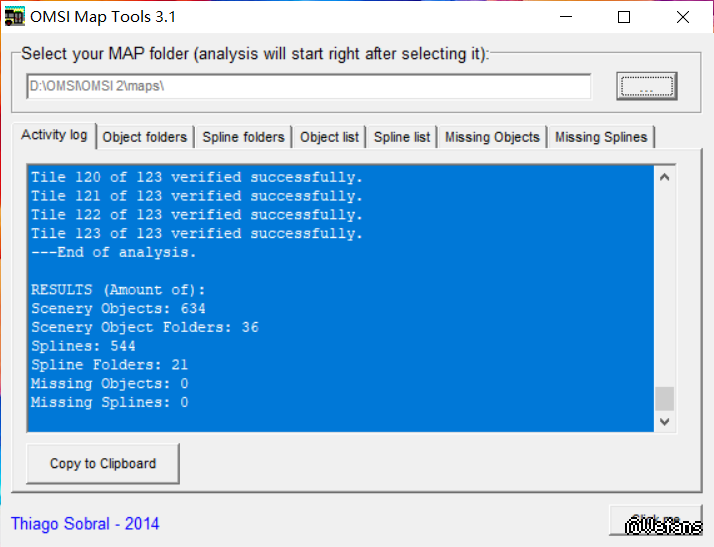Viewport: 714px width, 547px height.
Task: Click the Thiago Sobral - 2014 link
Action: 85,523
